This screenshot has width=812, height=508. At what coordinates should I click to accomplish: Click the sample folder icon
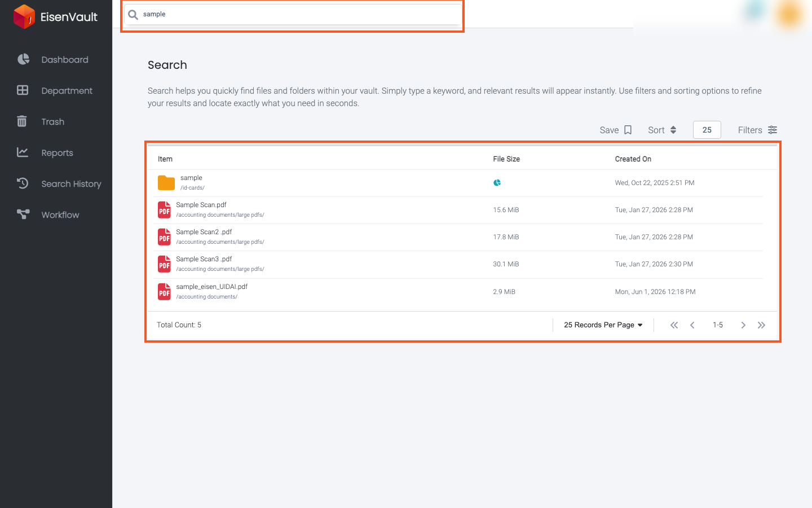pyautogui.click(x=166, y=183)
